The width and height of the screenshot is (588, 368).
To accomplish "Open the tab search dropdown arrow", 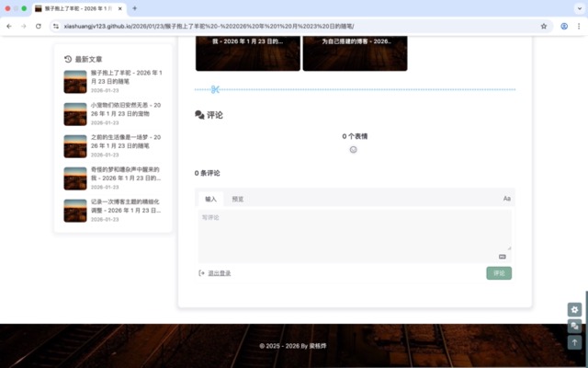I will point(576,8).
